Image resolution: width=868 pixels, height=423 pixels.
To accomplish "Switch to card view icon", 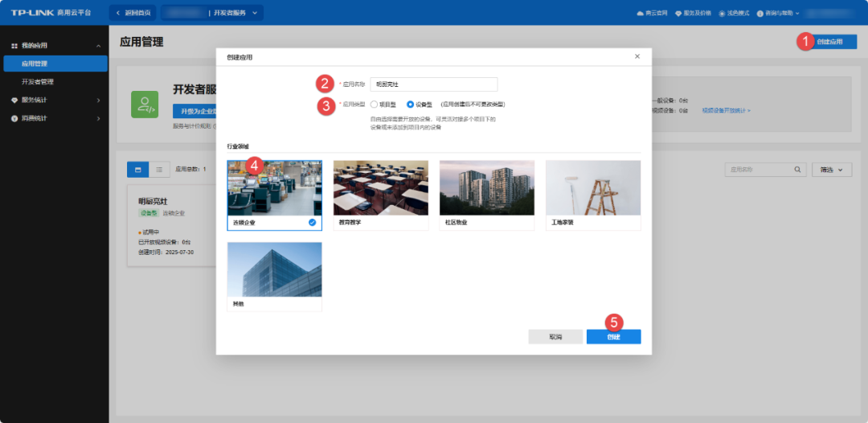I will click(x=137, y=170).
